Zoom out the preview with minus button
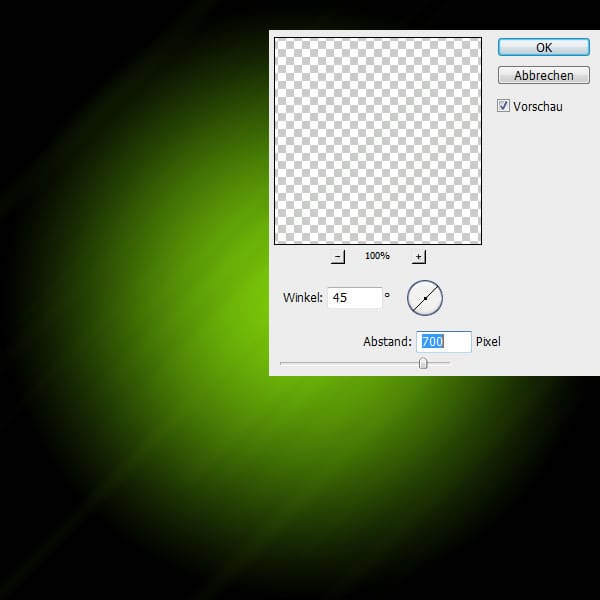 [x=338, y=256]
